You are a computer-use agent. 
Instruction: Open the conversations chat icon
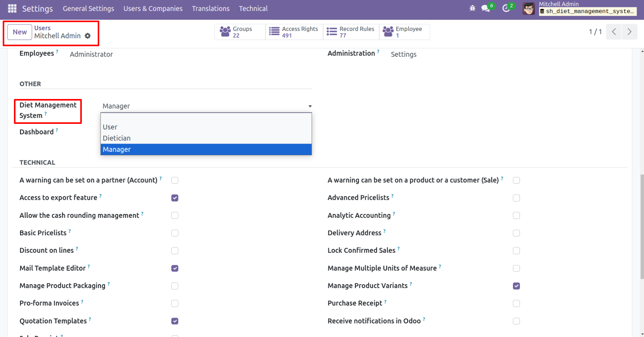click(485, 8)
